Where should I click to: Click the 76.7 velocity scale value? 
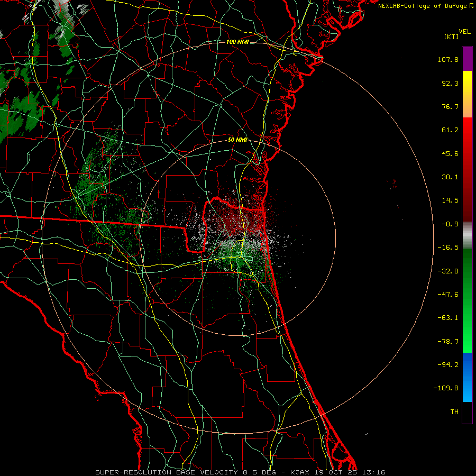click(x=450, y=106)
